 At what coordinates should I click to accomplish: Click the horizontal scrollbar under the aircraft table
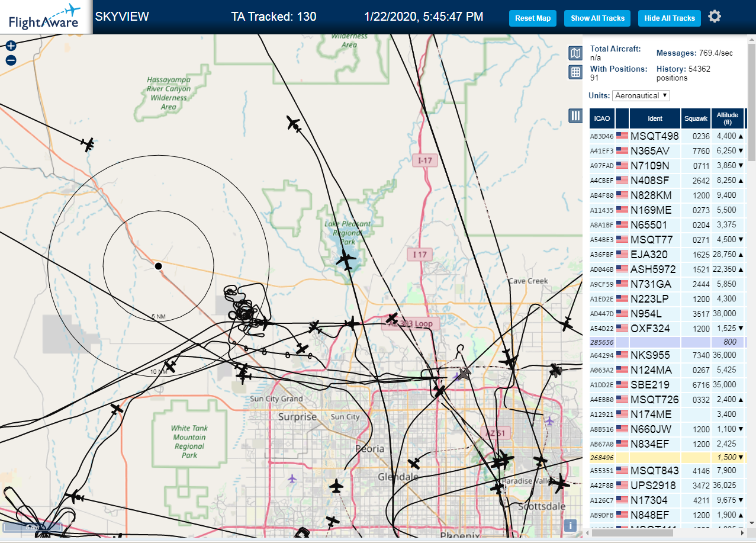(x=633, y=533)
